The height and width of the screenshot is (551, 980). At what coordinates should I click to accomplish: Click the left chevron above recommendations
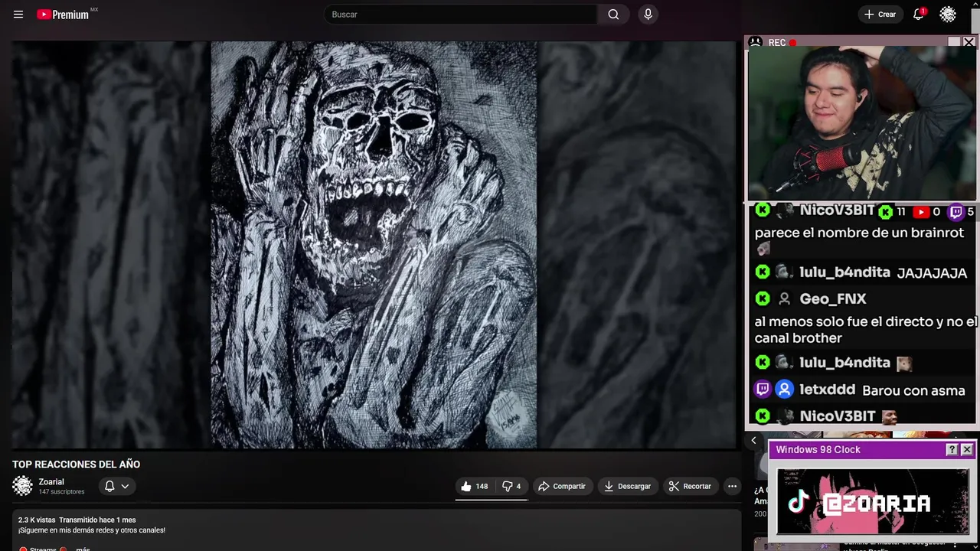pos(753,440)
